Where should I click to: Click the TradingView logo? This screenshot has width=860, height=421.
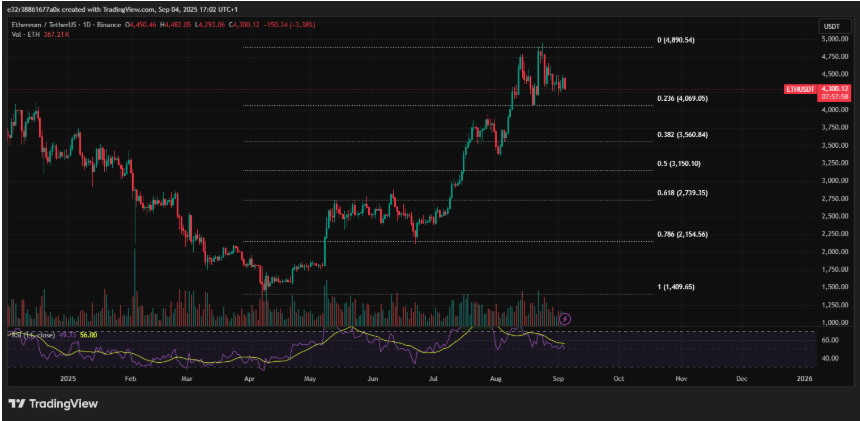(54, 404)
